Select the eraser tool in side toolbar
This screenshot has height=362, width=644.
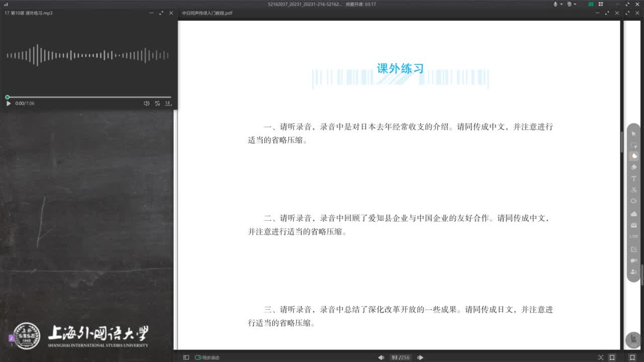[x=634, y=167]
